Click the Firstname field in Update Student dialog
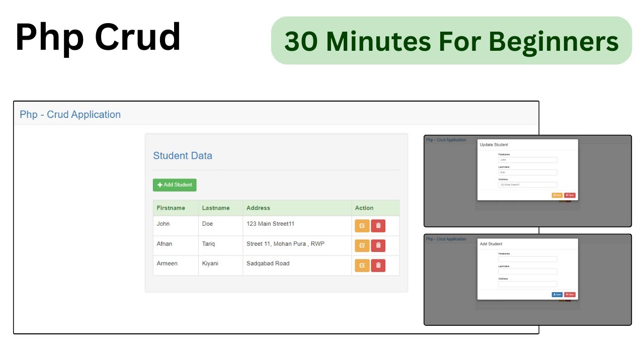The width and height of the screenshot is (644, 362). pos(528,160)
